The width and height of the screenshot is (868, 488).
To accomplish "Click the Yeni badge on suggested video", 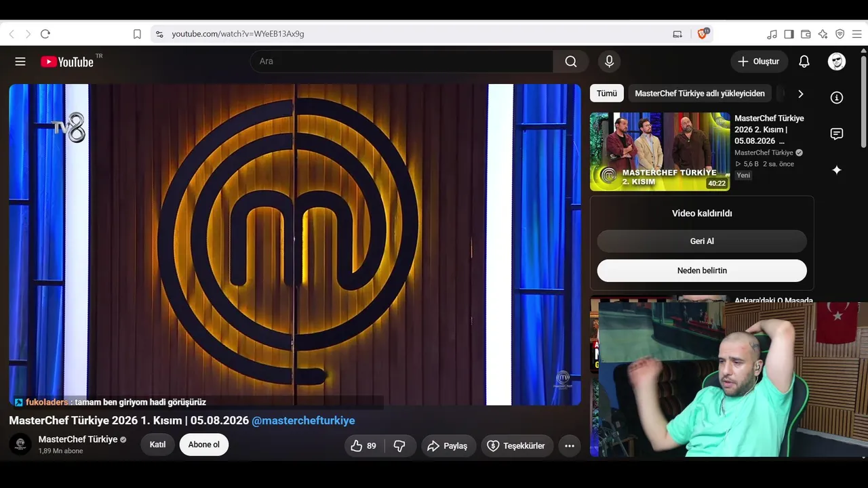I will [x=744, y=176].
